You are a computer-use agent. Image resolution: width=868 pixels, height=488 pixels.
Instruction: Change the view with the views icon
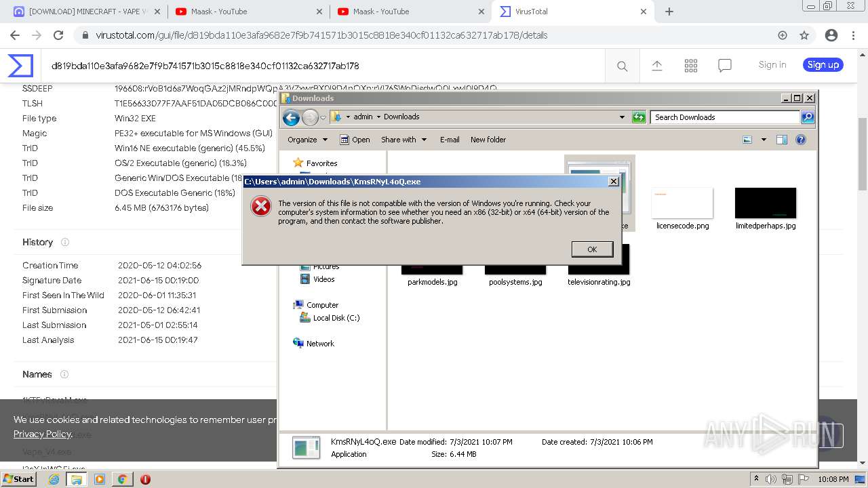747,140
